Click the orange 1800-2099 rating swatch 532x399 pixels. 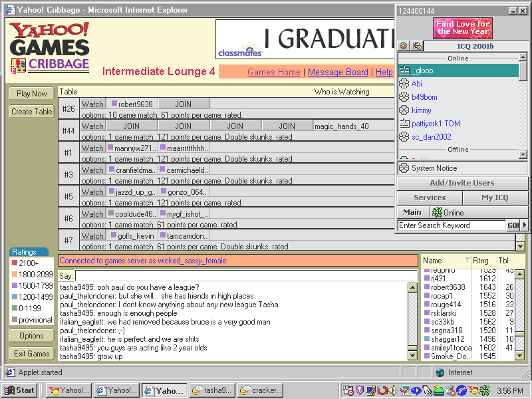coord(15,274)
